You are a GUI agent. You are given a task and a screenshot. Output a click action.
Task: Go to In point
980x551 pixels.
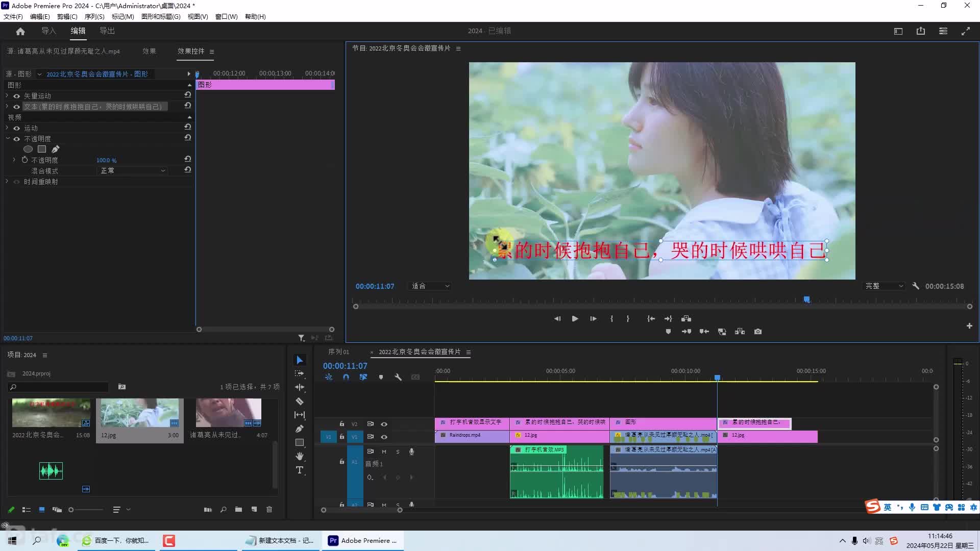pos(651,318)
